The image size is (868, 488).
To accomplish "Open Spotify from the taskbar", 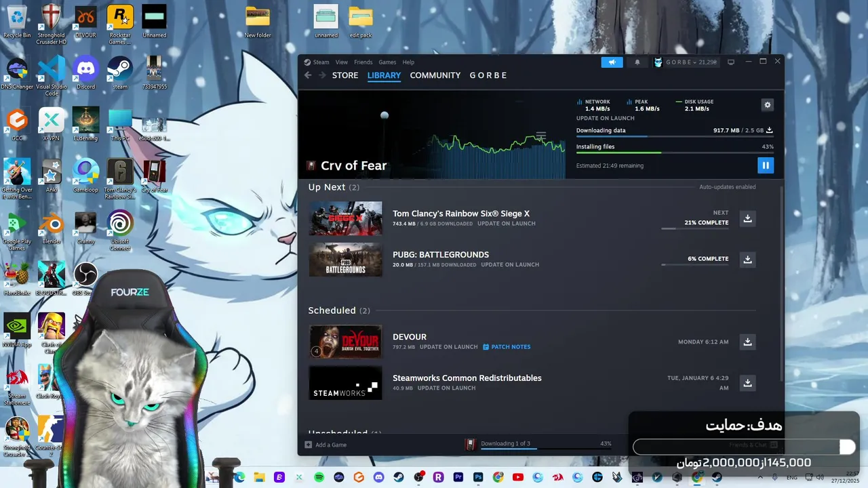I will pyautogui.click(x=319, y=477).
